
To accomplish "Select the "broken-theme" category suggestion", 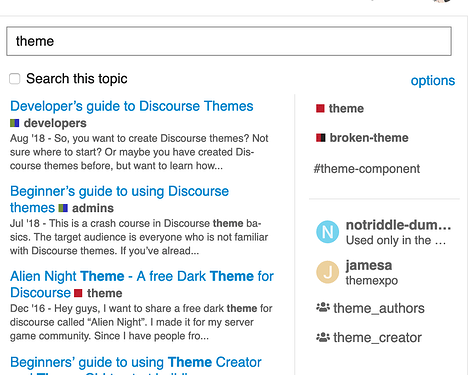I will [362, 138].
